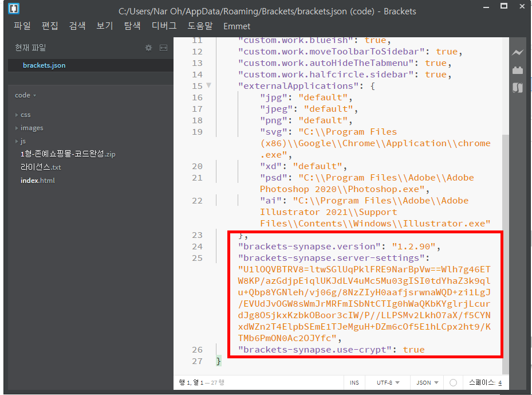Open working files gear settings

click(x=149, y=48)
